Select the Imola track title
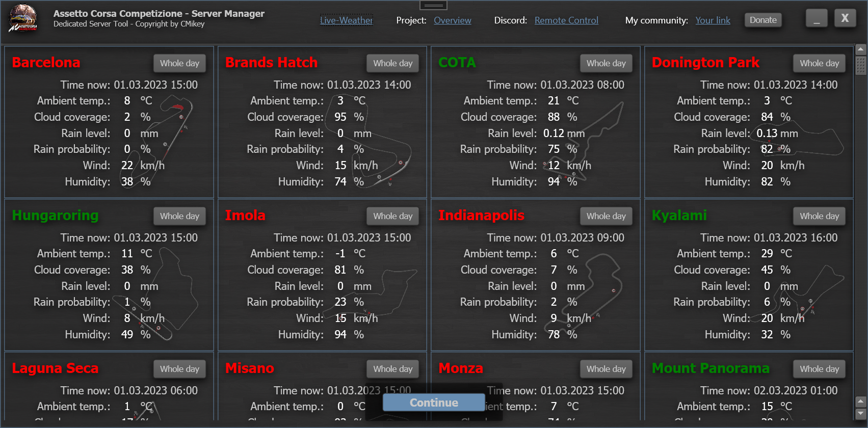Viewport: 868px width, 428px height. point(245,216)
